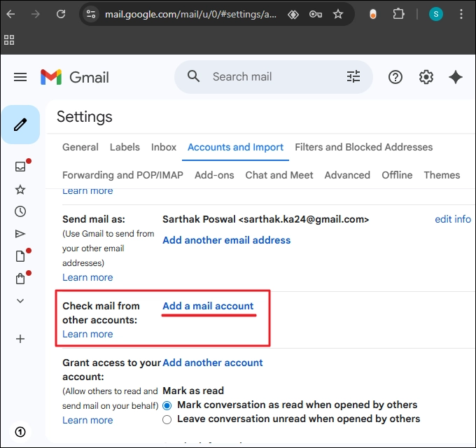This screenshot has width=476, height=448.
Task: Compose new mail with pencil button
Action: (x=20, y=125)
